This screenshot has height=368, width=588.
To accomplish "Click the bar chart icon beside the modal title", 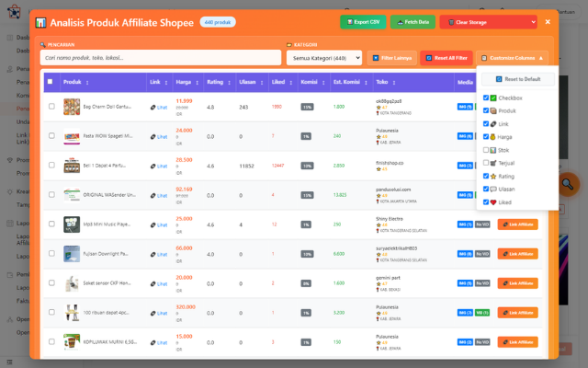I will pyautogui.click(x=40, y=22).
